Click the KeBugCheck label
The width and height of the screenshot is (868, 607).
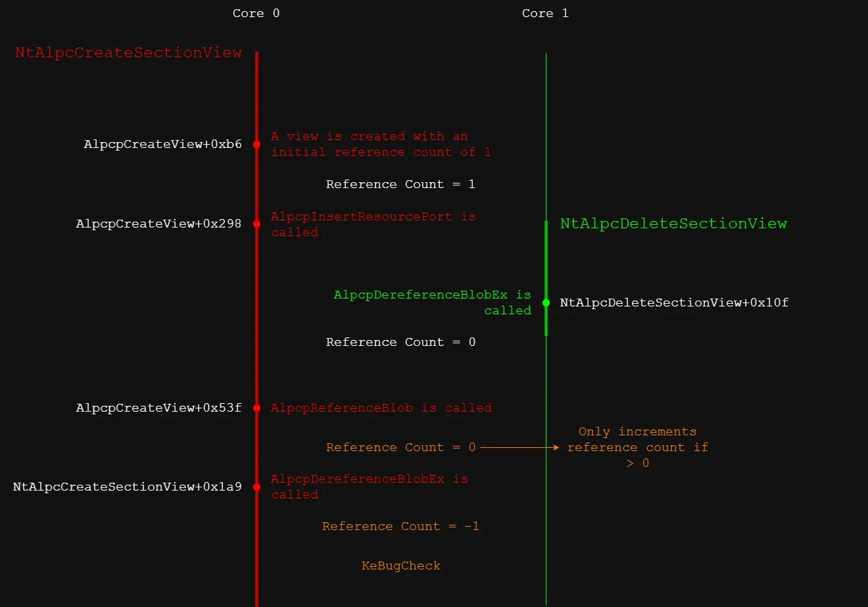[401, 566]
